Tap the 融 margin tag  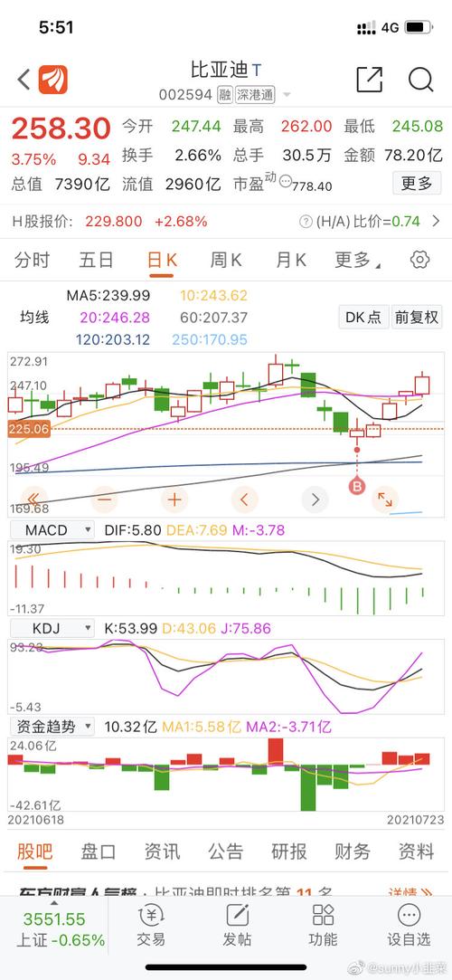(225, 95)
